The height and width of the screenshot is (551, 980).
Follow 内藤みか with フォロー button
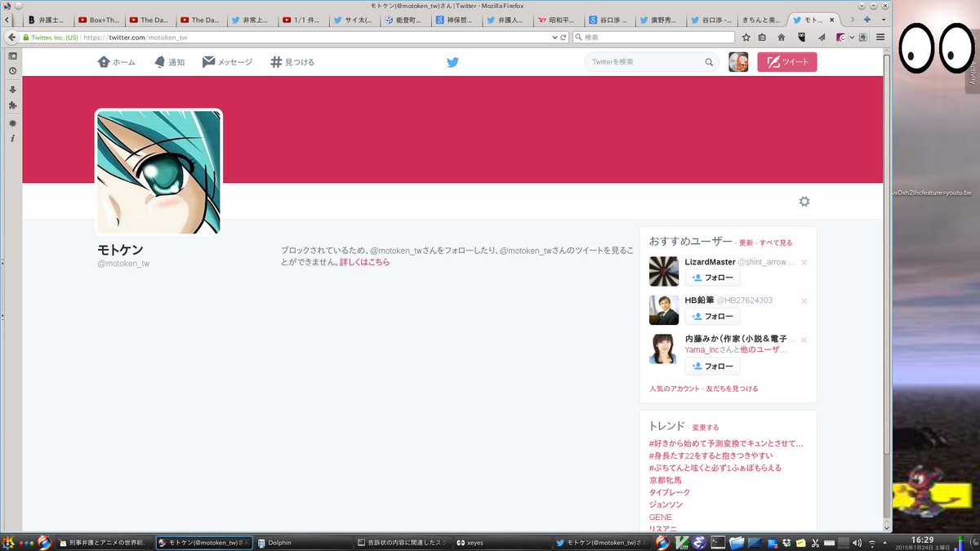712,366
